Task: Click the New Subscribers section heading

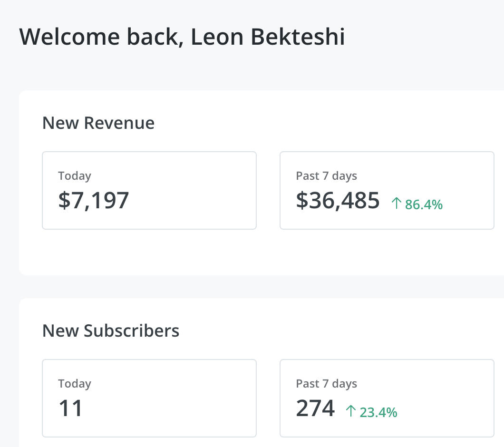Action: tap(111, 330)
